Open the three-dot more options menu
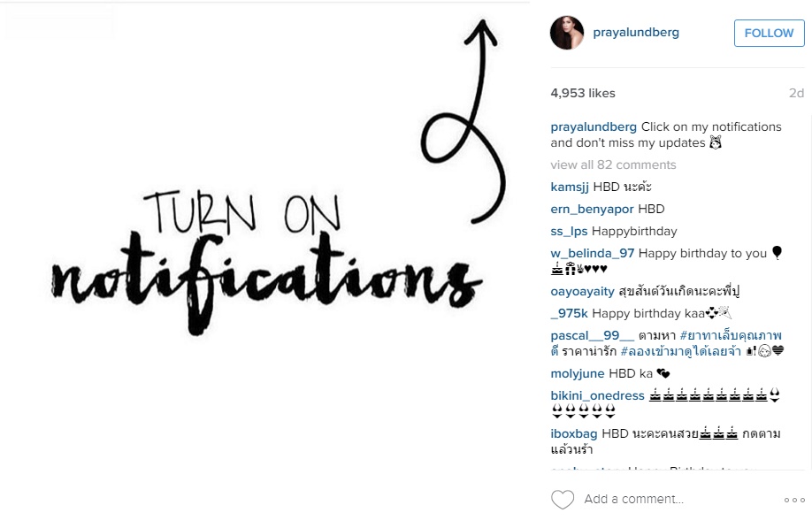This screenshot has height=528, width=812. 794,500
